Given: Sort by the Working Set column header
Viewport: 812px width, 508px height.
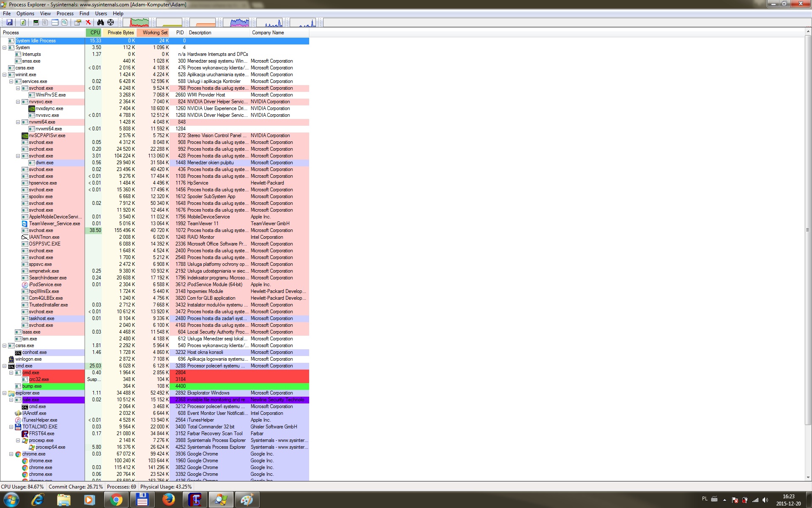Looking at the screenshot, I should point(153,33).
